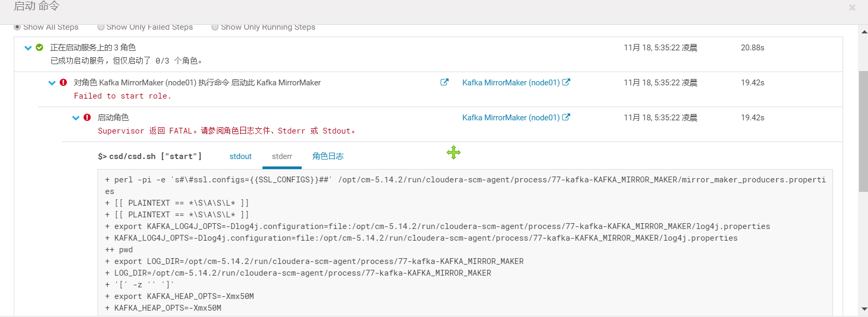Switch to the stderr tab

[x=282, y=156]
